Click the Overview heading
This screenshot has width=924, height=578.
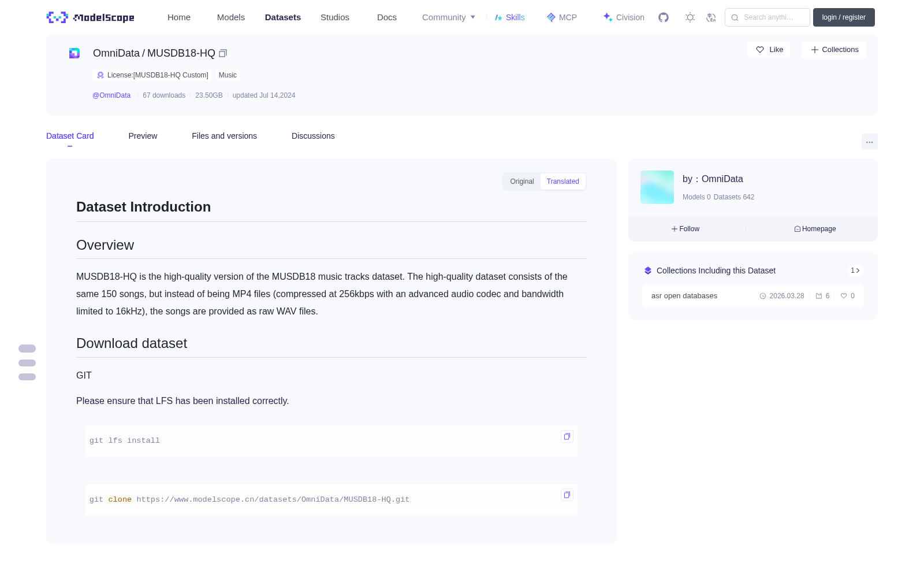[x=105, y=245]
